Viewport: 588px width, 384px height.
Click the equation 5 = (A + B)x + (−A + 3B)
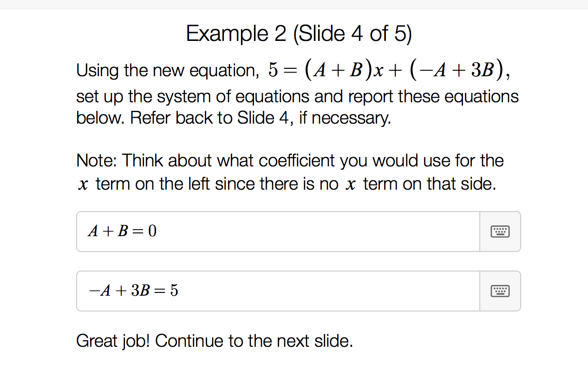click(387, 70)
